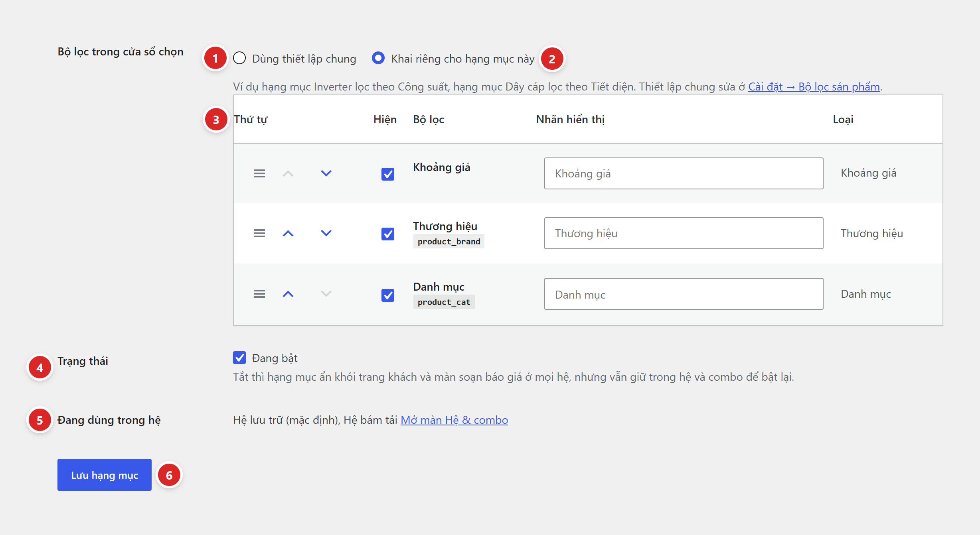This screenshot has width=980, height=535.
Task: Click the 'Loại' column header
Action: click(843, 119)
